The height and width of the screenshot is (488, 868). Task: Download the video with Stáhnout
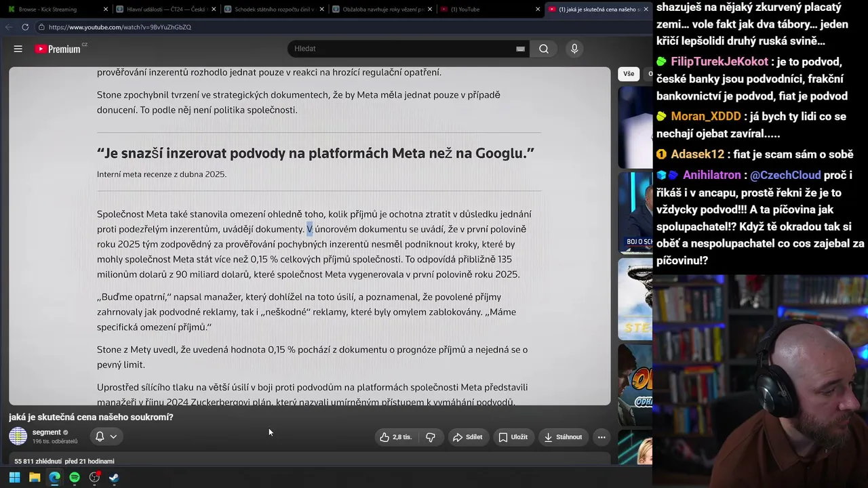(563, 437)
